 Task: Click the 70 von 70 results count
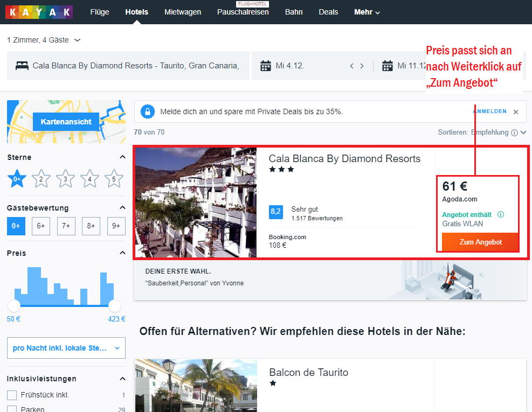(x=149, y=132)
